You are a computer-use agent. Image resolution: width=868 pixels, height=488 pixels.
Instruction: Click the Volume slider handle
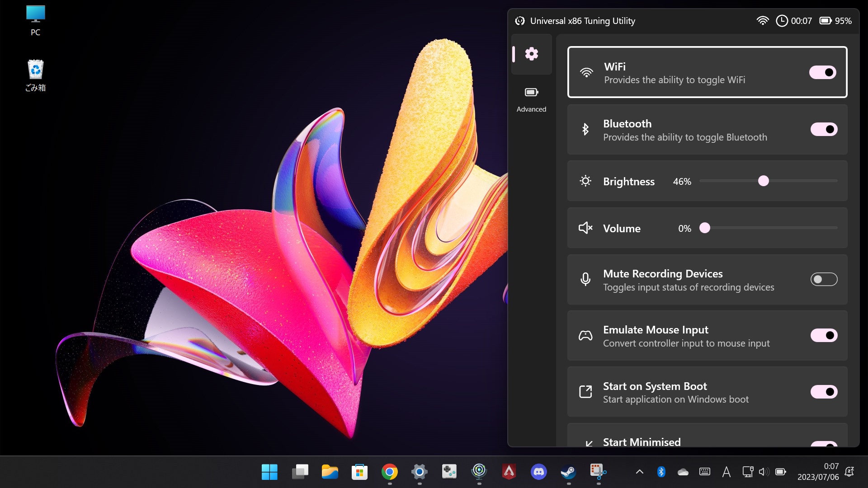pyautogui.click(x=704, y=228)
